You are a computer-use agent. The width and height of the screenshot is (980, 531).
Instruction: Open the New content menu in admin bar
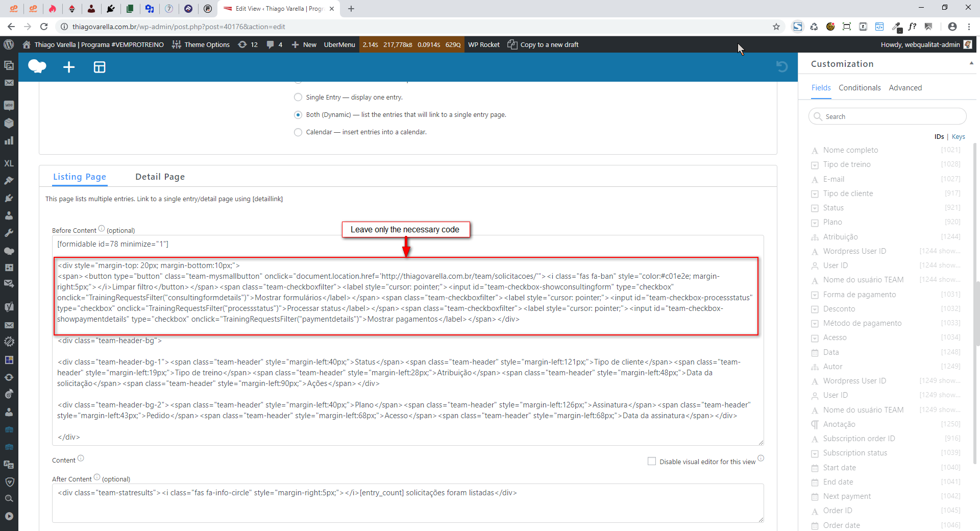pyautogui.click(x=304, y=44)
